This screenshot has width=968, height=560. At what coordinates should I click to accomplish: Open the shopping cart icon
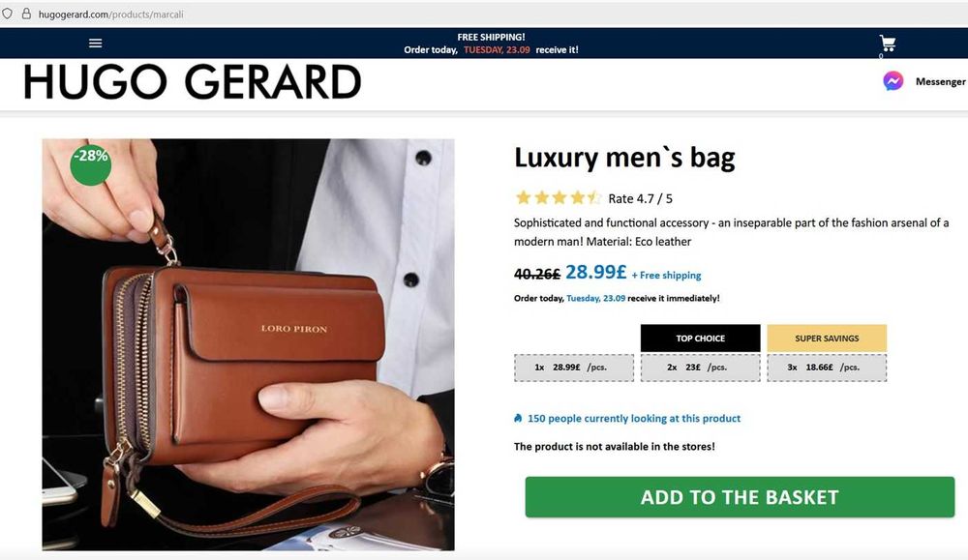(x=887, y=44)
